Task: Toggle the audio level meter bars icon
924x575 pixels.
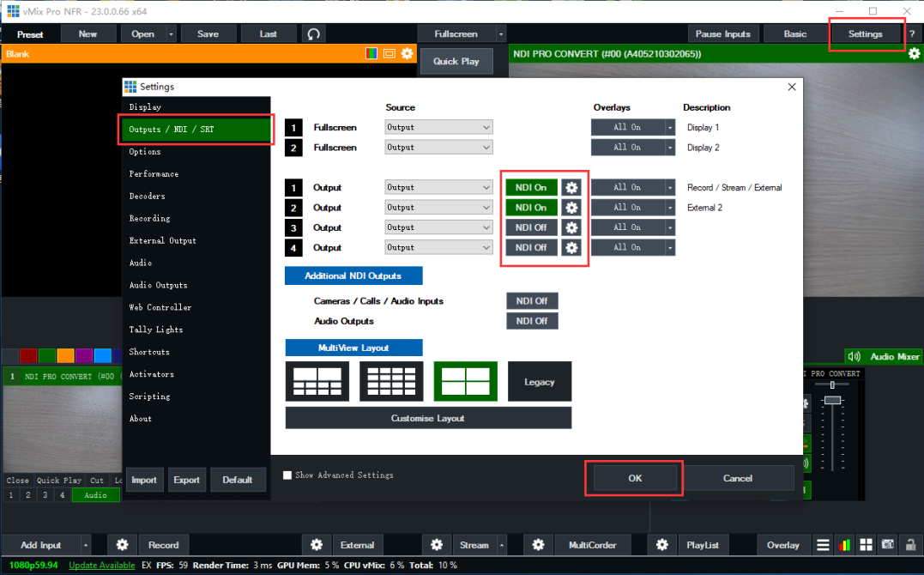Action: [x=844, y=545]
